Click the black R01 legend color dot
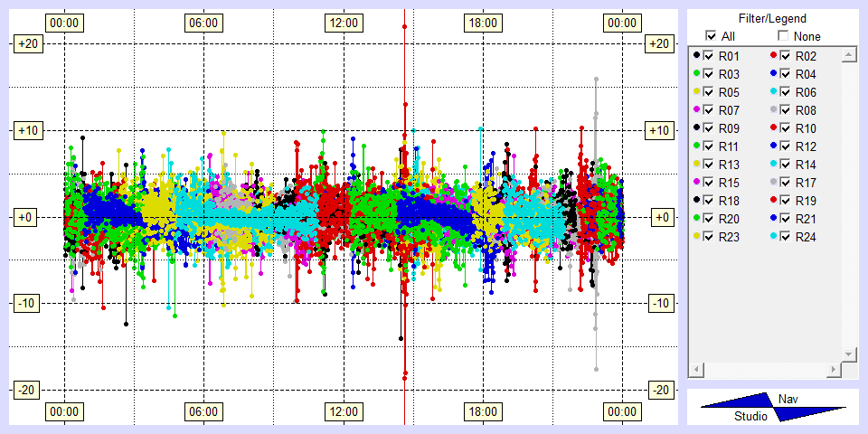 click(x=696, y=56)
